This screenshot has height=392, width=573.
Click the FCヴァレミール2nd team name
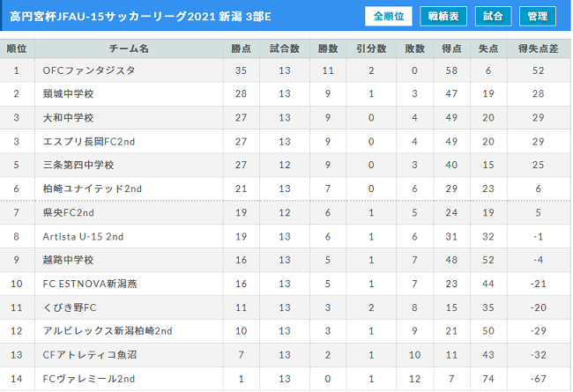click(x=89, y=379)
